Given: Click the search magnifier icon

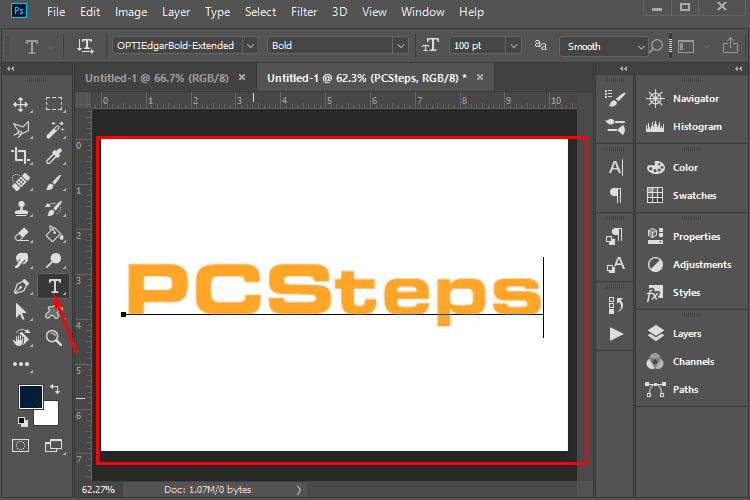Looking at the screenshot, I should tap(656, 46).
